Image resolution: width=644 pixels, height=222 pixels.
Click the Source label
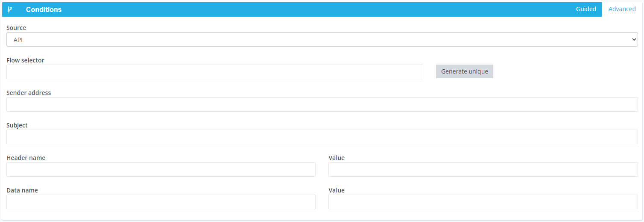point(16,28)
